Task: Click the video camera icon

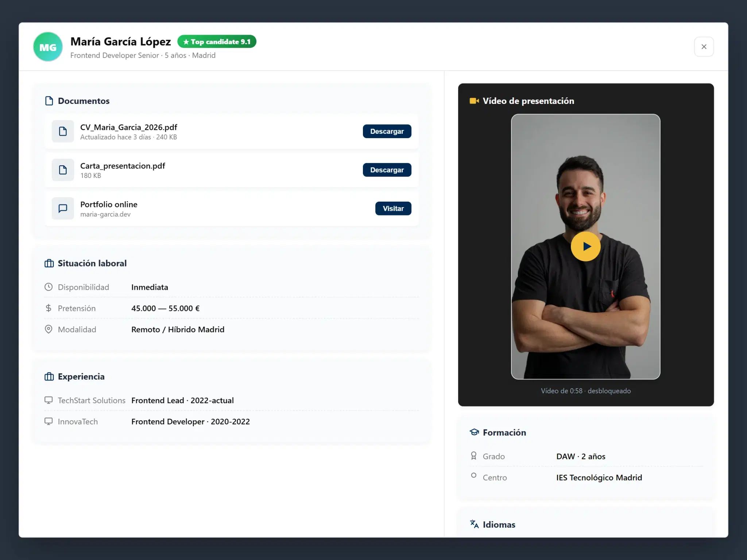Action: (x=474, y=101)
